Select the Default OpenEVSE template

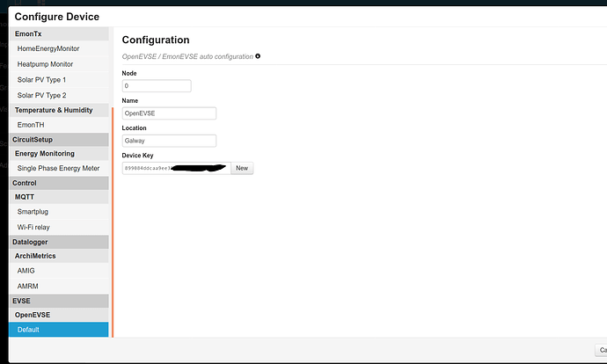pyautogui.click(x=59, y=330)
